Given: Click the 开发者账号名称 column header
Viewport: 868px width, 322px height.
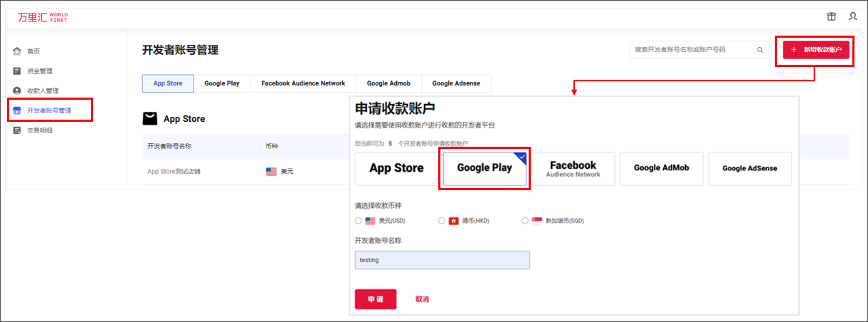Looking at the screenshot, I should [169, 146].
